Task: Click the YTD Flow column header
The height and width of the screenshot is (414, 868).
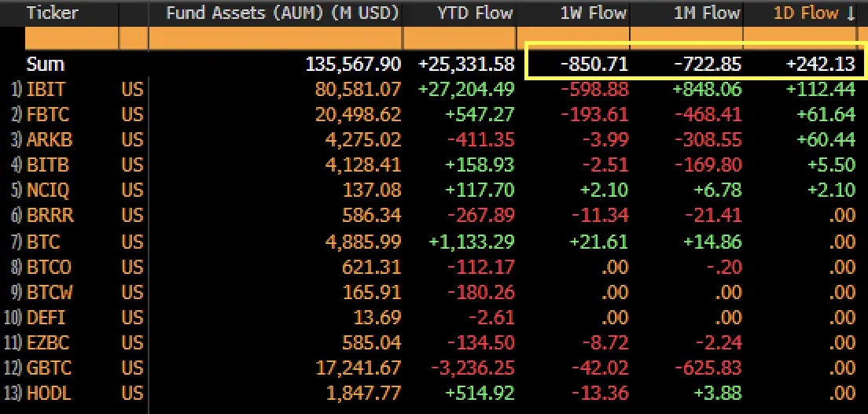Action: pos(475,13)
